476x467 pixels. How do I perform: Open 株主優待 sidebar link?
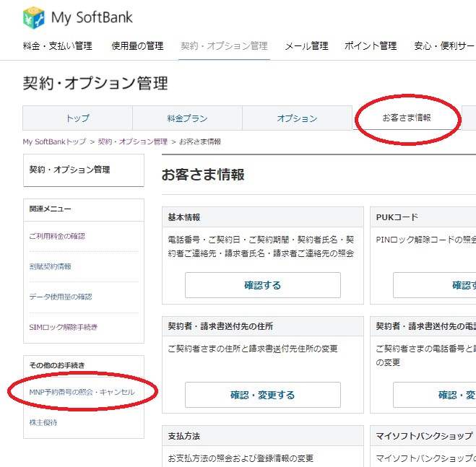pyautogui.click(x=43, y=422)
